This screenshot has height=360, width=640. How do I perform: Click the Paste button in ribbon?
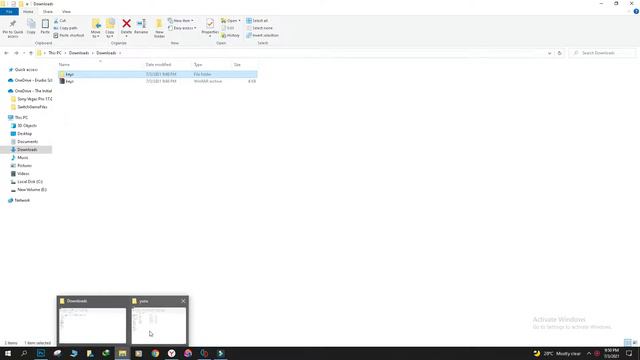[x=45, y=27]
